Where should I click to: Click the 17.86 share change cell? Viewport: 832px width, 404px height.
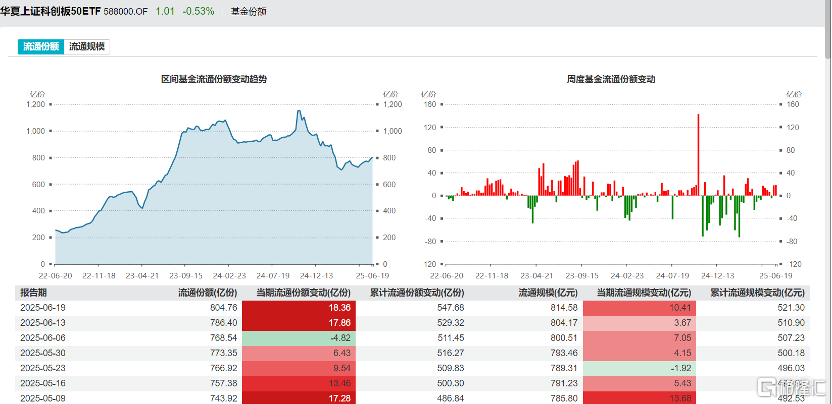[x=299, y=323]
